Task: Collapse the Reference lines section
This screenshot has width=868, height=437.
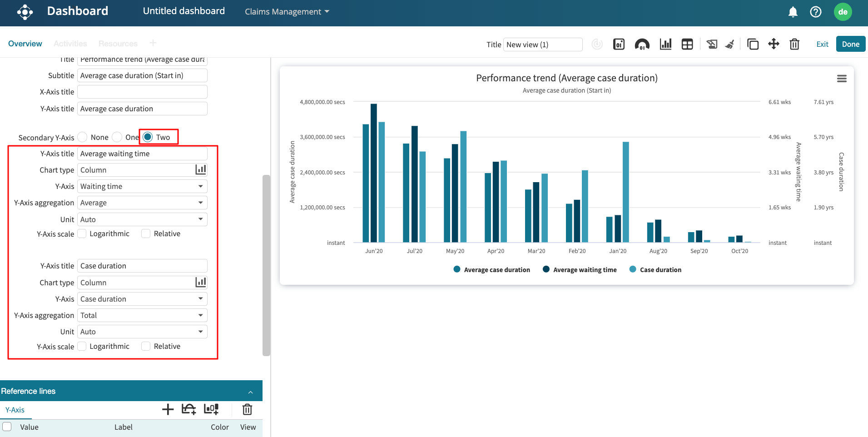Action: (x=250, y=392)
